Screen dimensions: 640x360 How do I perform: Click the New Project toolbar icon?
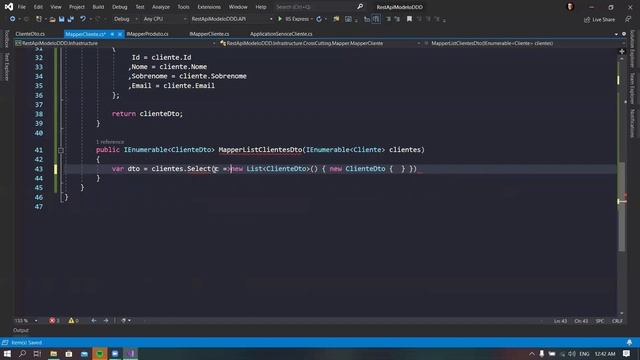39,19
